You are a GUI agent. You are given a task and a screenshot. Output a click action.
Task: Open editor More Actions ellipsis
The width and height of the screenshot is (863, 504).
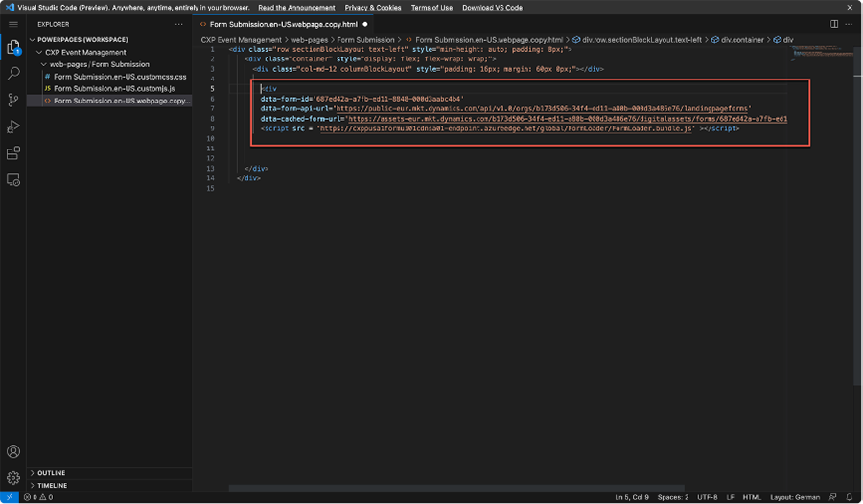pyautogui.click(x=850, y=24)
